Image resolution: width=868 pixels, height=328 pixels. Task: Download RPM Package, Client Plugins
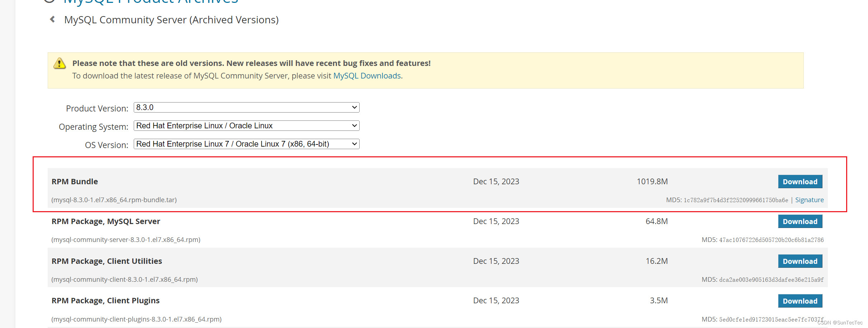coord(800,301)
